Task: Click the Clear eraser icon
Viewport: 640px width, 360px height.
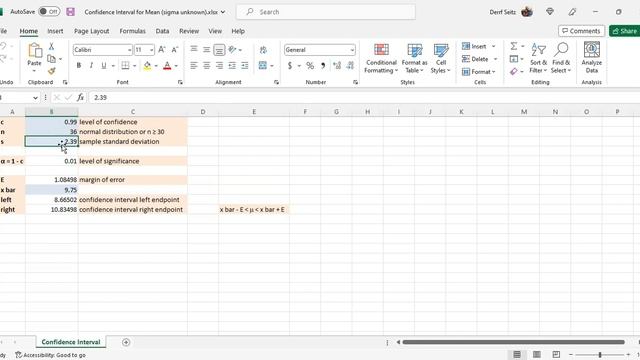Action: (514, 71)
